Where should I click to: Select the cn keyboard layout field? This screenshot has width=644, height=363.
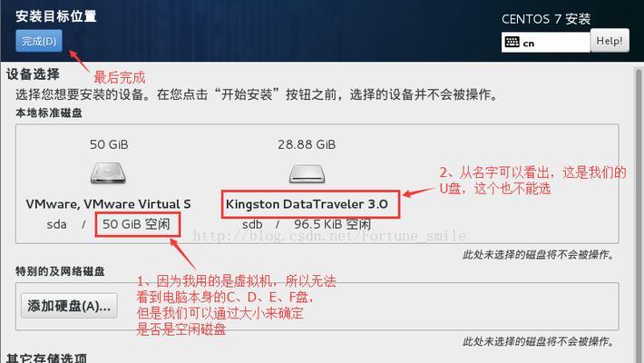click(x=546, y=43)
